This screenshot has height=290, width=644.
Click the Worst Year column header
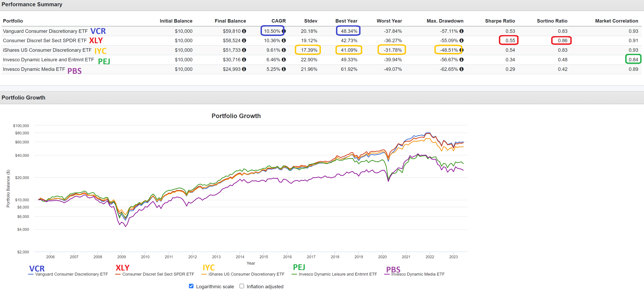click(389, 21)
